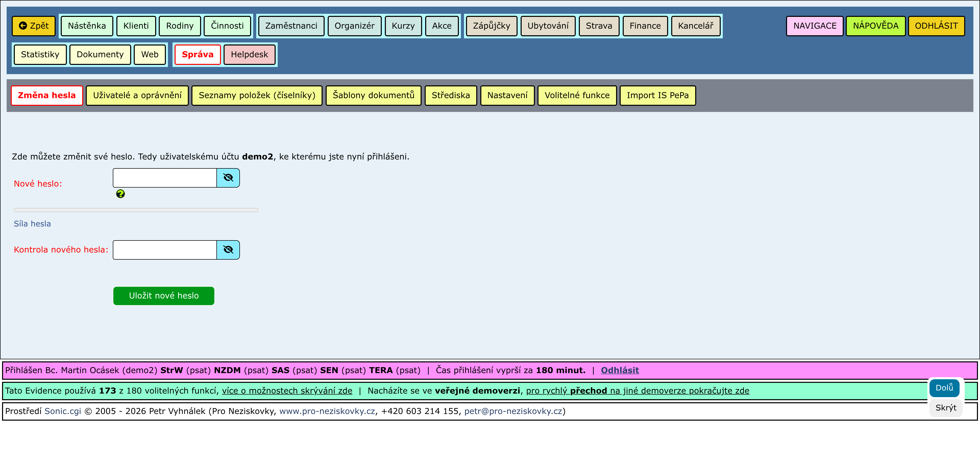Expand the NAVIGACE panel
The width and height of the screenshot is (980, 460).
[815, 26]
